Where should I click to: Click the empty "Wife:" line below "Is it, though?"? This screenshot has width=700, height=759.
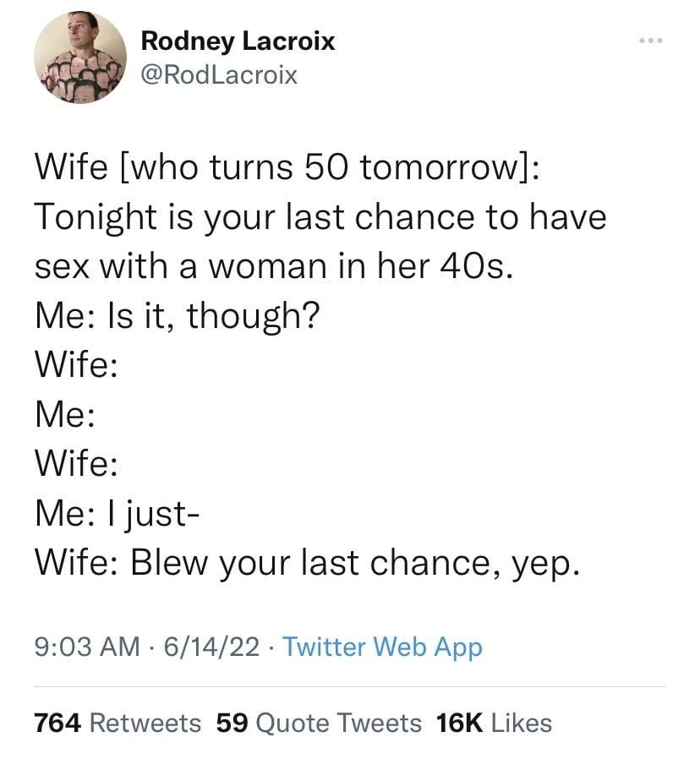tap(74, 365)
